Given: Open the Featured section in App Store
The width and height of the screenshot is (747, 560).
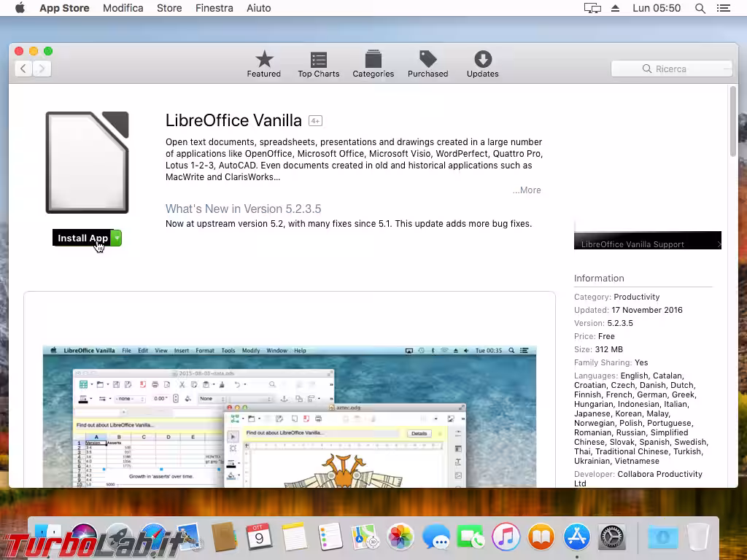Looking at the screenshot, I should (x=263, y=62).
